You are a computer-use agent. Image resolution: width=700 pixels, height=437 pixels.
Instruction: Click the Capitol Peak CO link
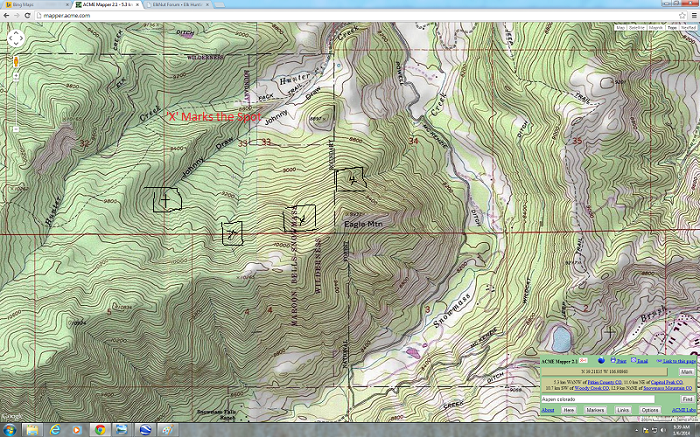click(x=667, y=382)
